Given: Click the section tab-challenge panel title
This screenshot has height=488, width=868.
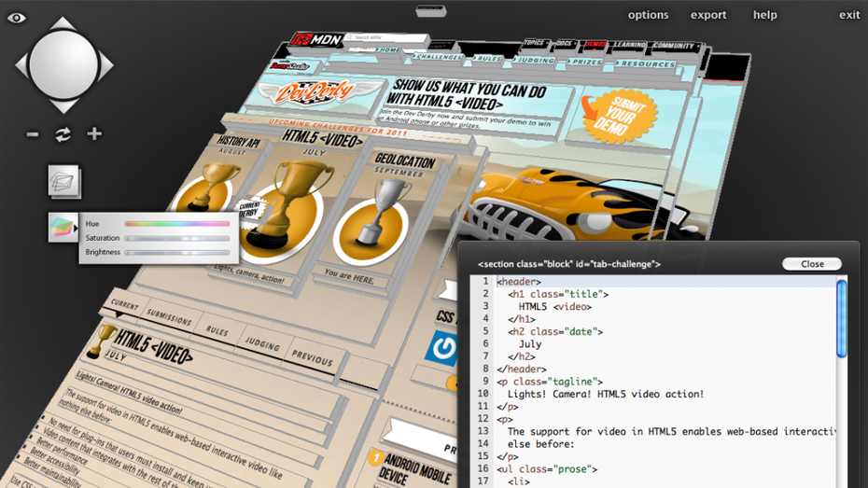Looking at the screenshot, I should click(x=569, y=264).
